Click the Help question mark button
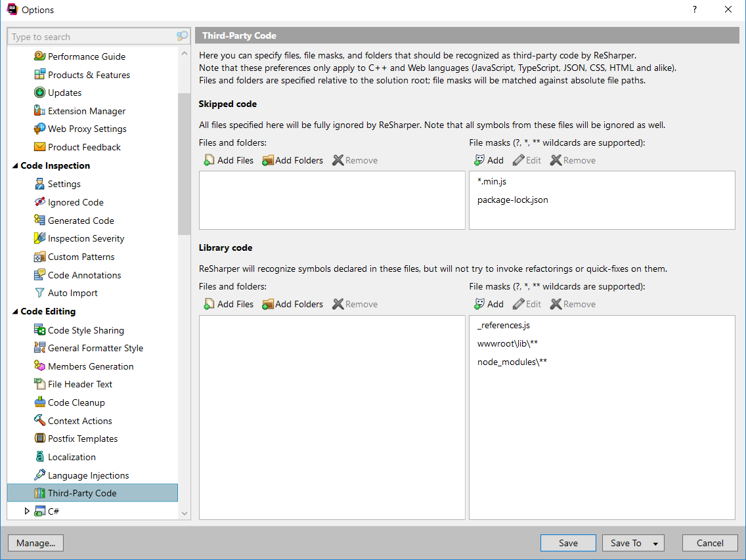This screenshot has width=746, height=560. coord(695,9)
